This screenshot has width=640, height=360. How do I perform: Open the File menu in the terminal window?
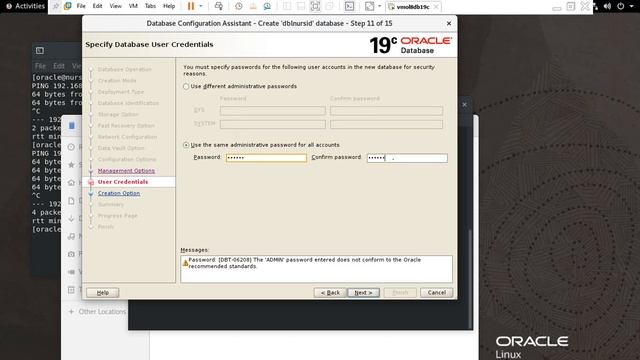click(x=40, y=66)
